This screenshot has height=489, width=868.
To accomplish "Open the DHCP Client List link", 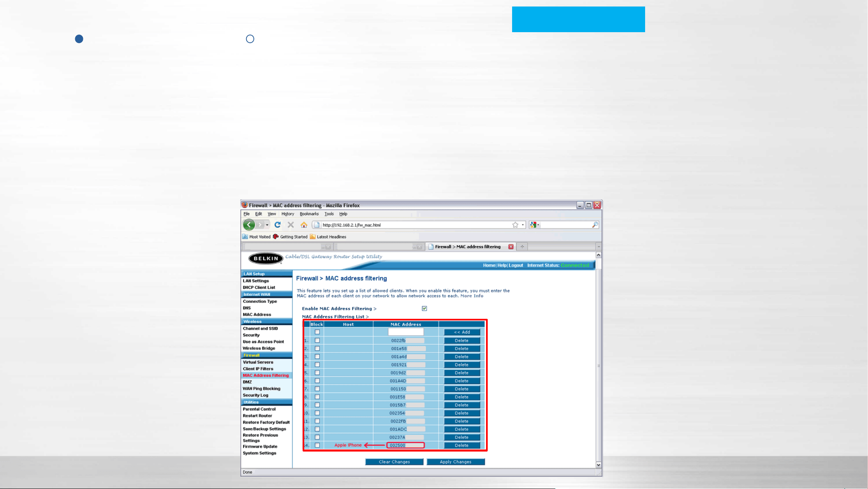I will [x=259, y=287].
